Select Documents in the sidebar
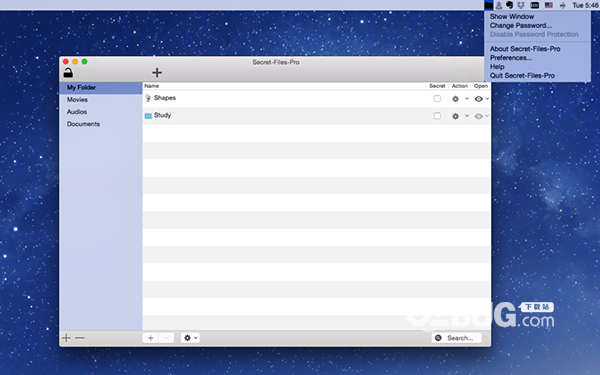The height and width of the screenshot is (375, 600). tap(101, 124)
